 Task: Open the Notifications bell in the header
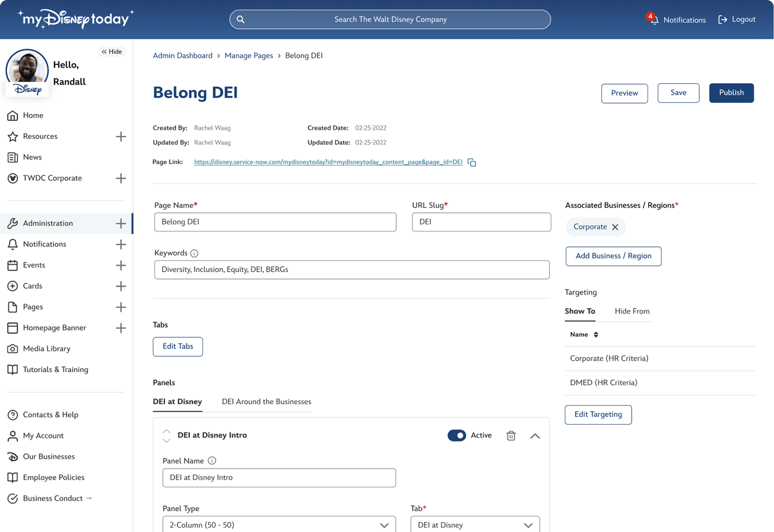click(x=654, y=20)
